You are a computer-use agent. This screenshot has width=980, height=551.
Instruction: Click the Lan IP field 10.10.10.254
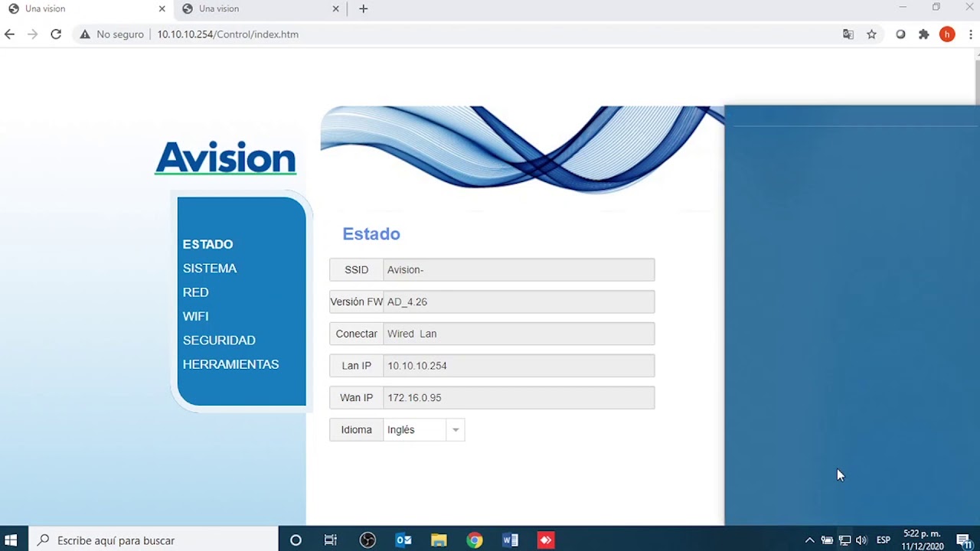click(x=518, y=366)
